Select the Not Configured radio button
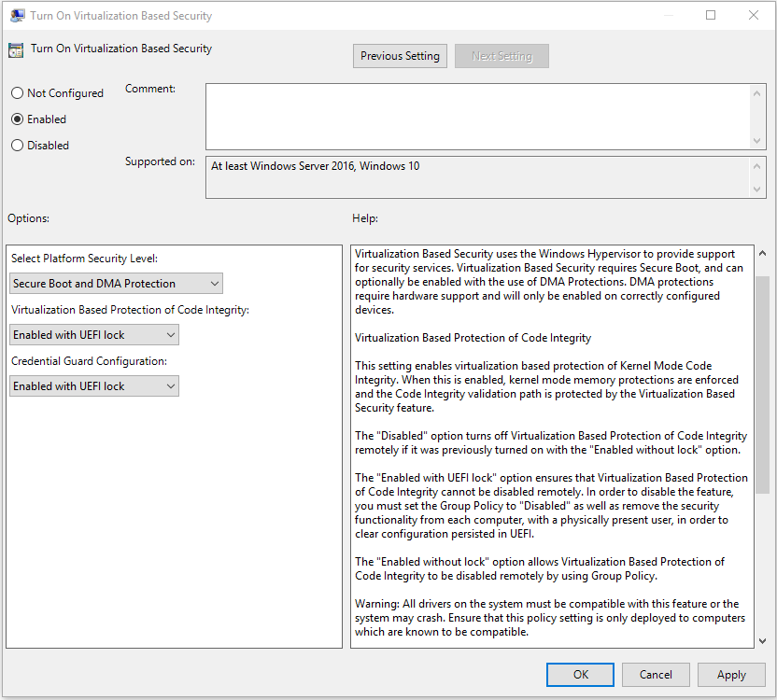The height and width of the screenshot is (700, 777). pos(18,93)
